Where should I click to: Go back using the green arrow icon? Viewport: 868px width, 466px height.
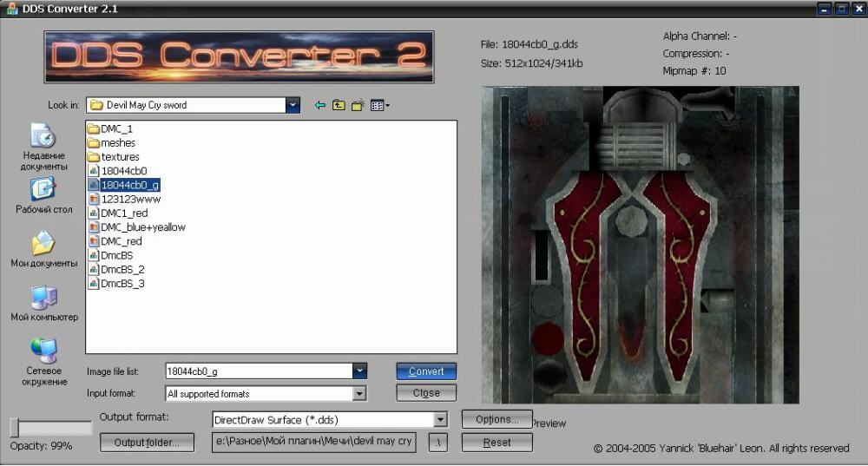point(320,105)
